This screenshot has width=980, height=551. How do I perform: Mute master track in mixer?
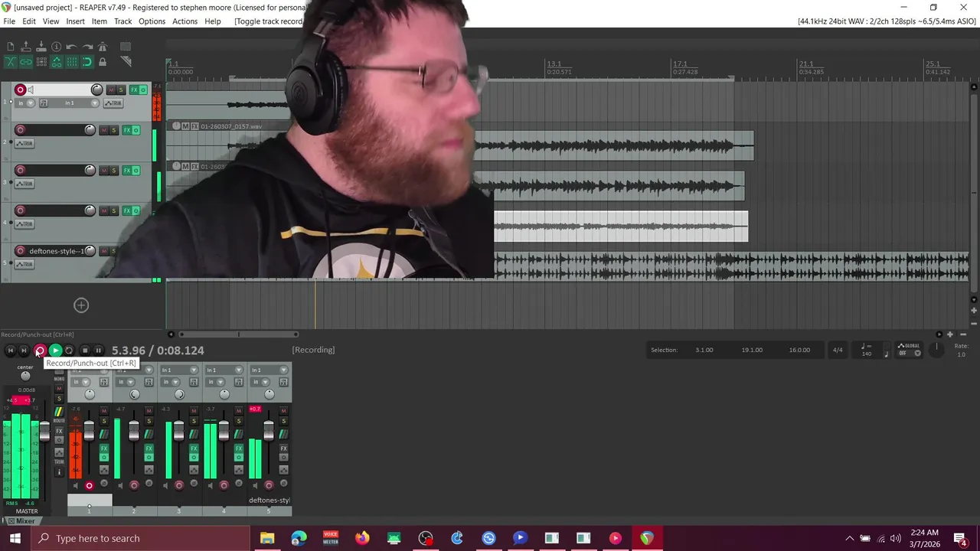(x=59, y=389)
